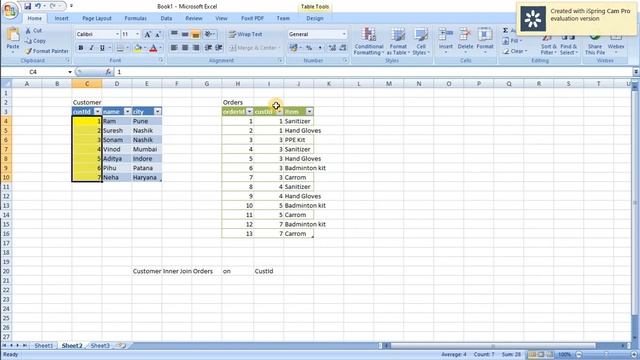Open Find & Select

click(568, 45)
